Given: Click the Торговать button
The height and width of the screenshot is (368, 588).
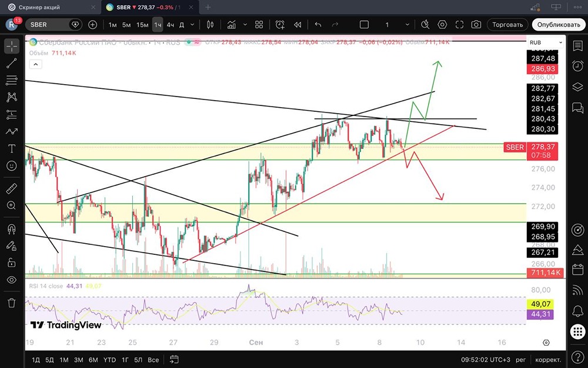Looking at the screenshot, I should tap(507, 25).
